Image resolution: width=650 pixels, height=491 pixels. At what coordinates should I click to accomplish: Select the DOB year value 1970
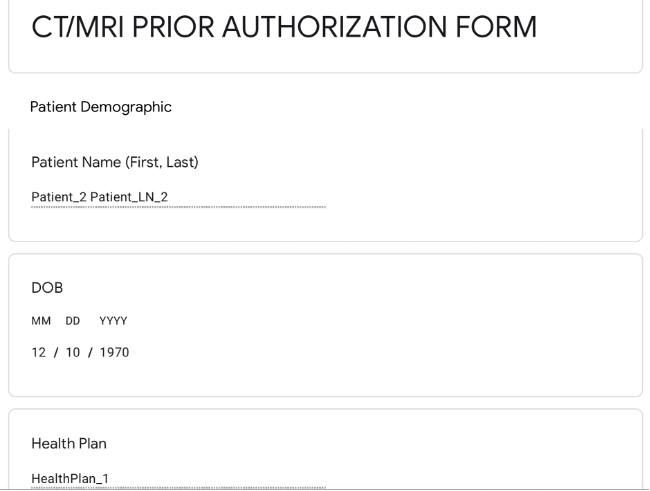114,352
